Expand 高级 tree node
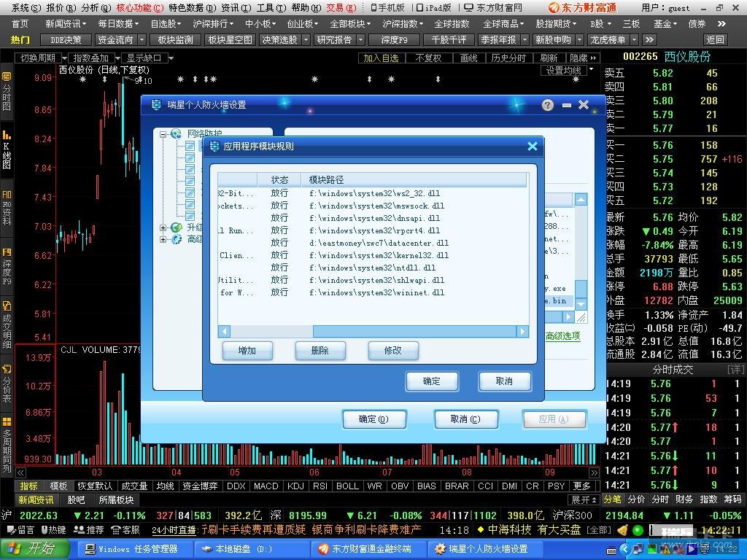Viewport: 747px width, 560px height. pos(163,239)
